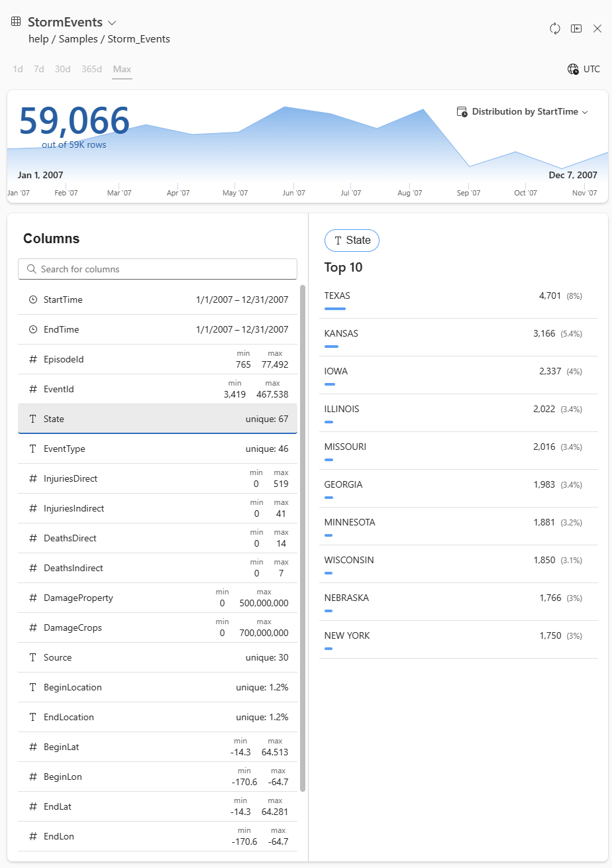Open the Distribution by StartTime dropdown

coord(586,111)
